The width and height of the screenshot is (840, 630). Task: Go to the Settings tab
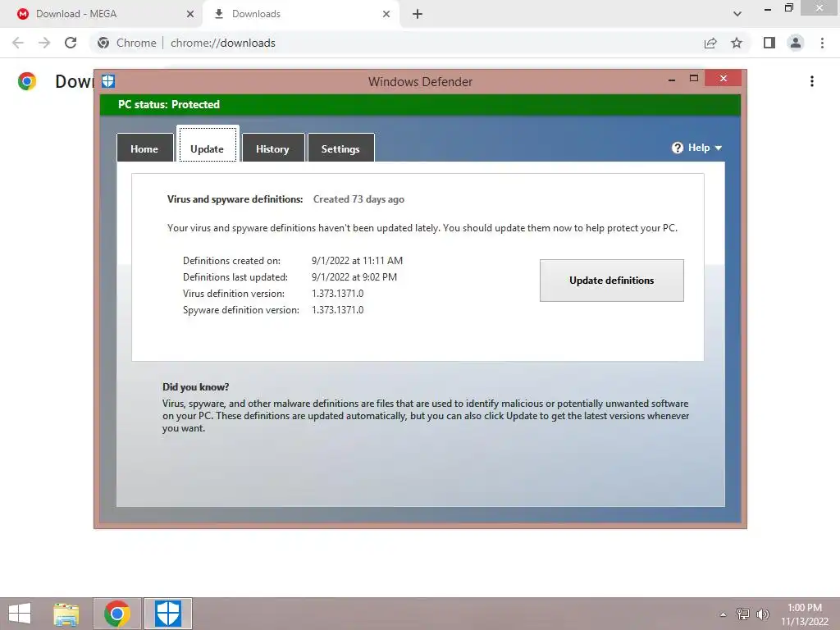(x=340, y=148)
